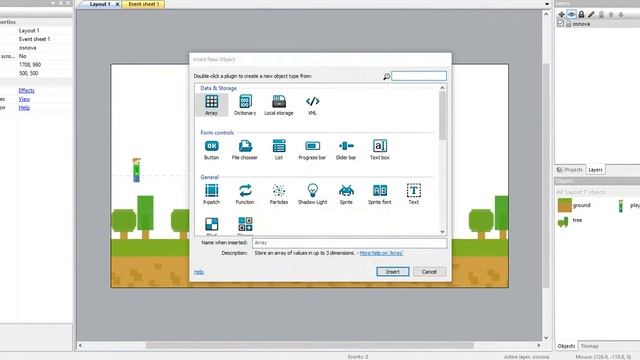Click the layout vertical scroll down arrow
Viewport: 640px width, 360px height.
click(546, 338)
